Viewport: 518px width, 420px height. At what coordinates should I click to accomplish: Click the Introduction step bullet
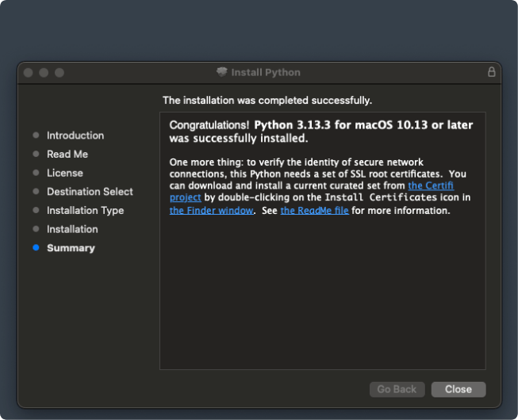36,135
